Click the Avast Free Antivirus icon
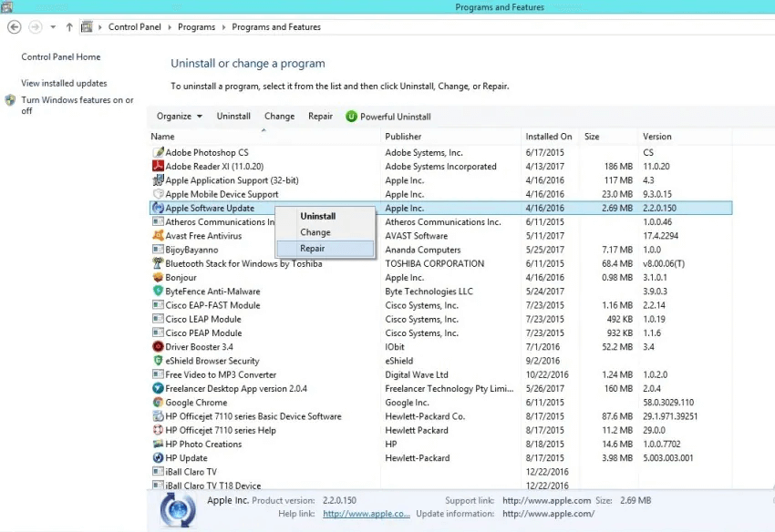The image size is (775, 532). (x=158, y=236)
